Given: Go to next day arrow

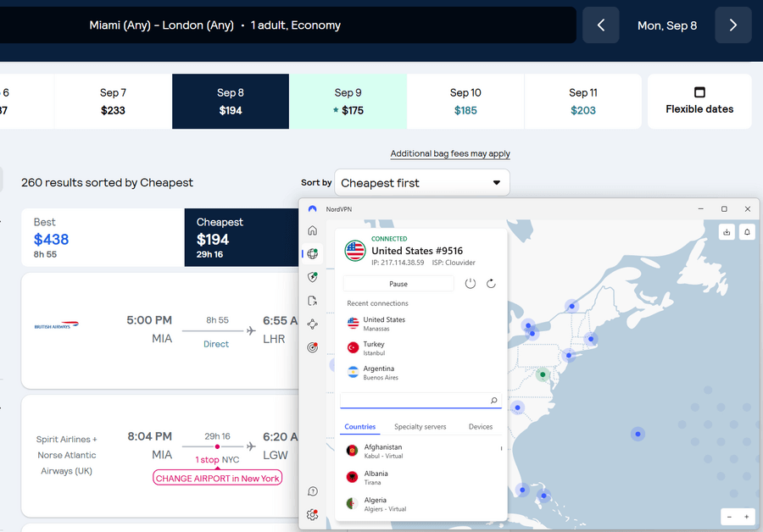Looking at the screenshot, I should tap(733, 25).
